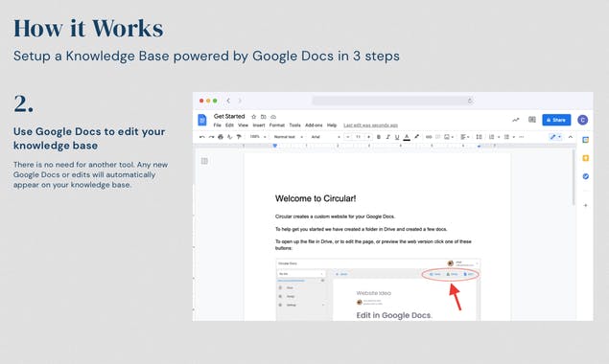Click the Google Docs home icon
609x364 pixels.
(x=202, y=120)
